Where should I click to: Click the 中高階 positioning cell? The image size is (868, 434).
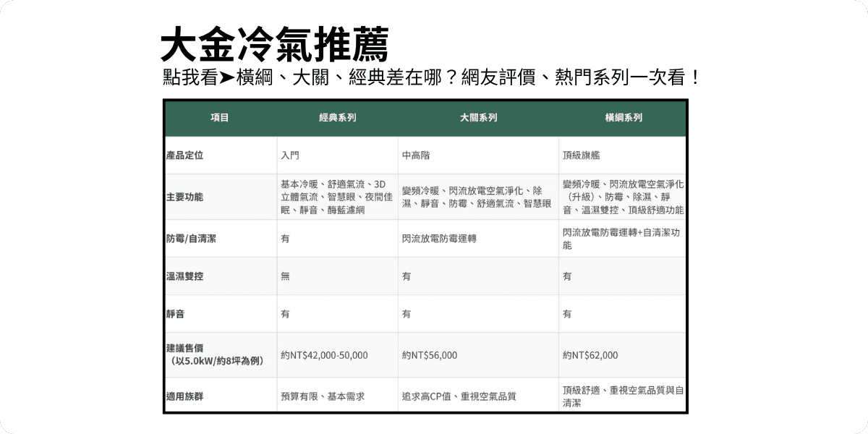click(414, 155)
